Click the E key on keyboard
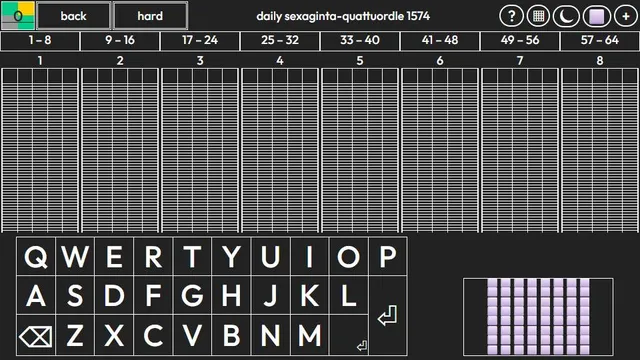Image resolution: width=640 pixels, height=360 pixels. coord(114,256)
